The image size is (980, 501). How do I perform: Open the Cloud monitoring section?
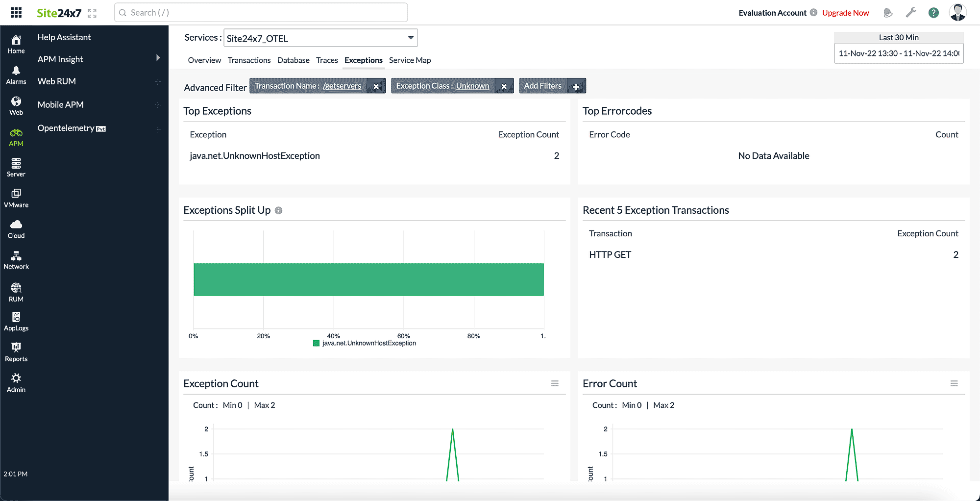(16, 228)
